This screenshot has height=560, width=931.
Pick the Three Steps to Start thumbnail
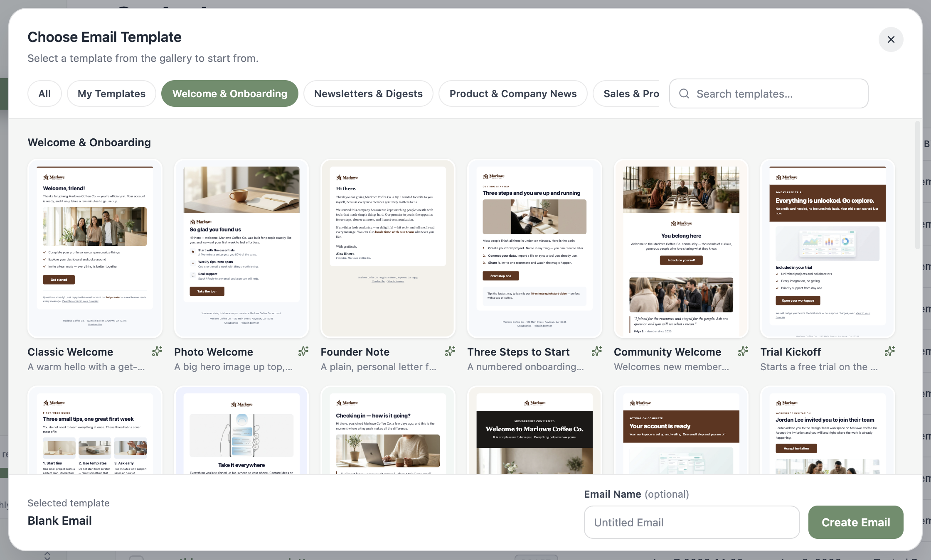coord(534,248)
